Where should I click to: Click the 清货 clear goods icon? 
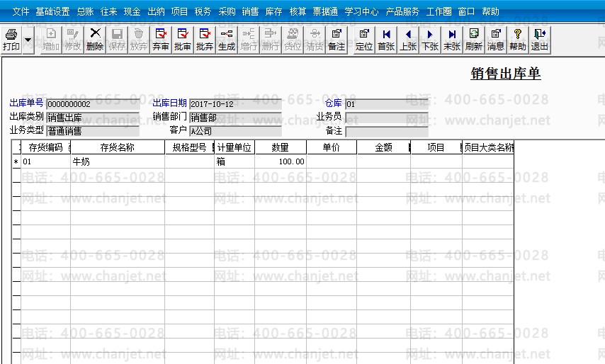pos(315,40)
